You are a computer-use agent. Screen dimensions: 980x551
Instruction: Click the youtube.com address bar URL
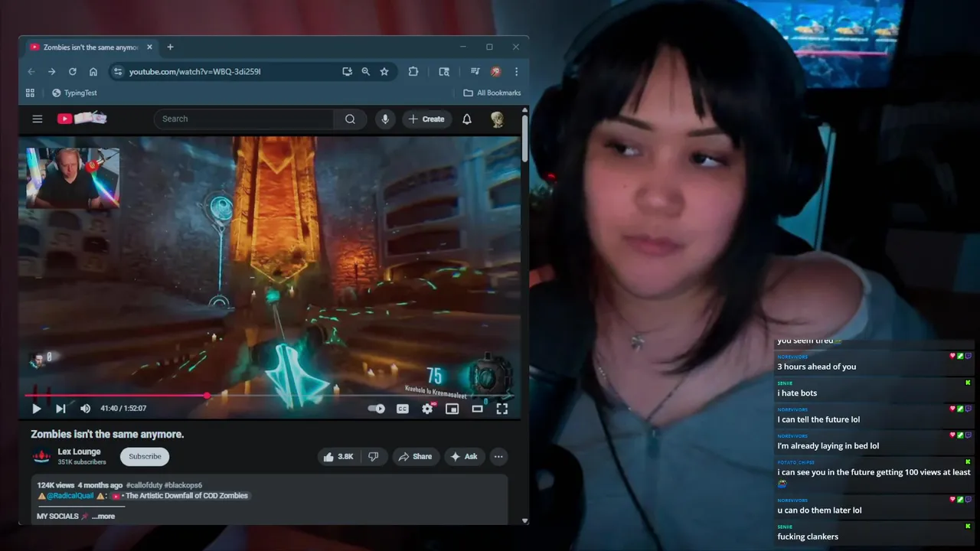point(194,71)
